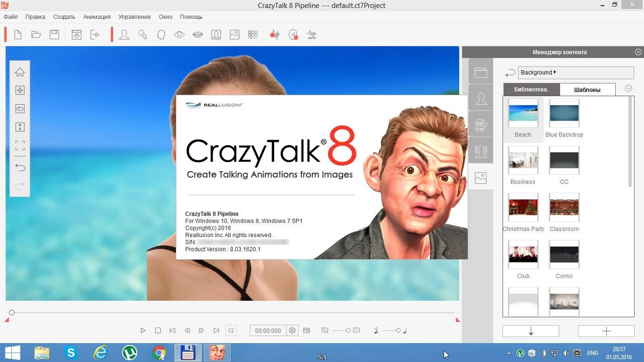Show hidden system tray icons arrow

point(509,353)
